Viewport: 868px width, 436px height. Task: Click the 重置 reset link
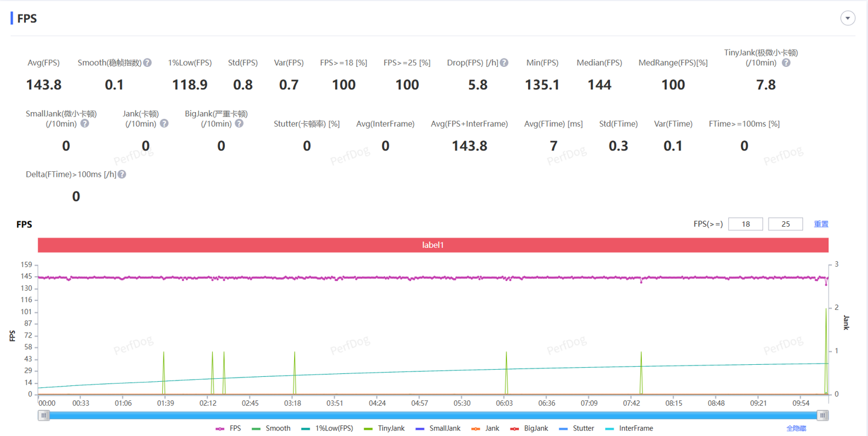point(821,224)
